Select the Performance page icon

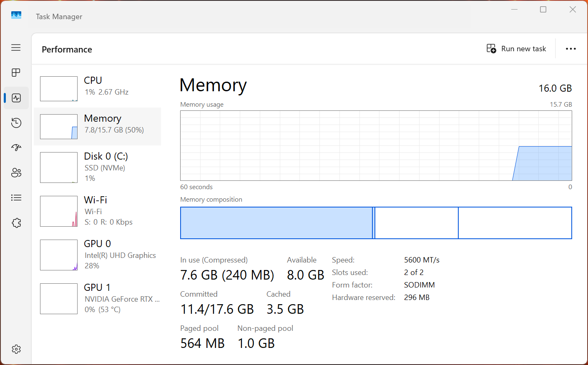point(16,98)
